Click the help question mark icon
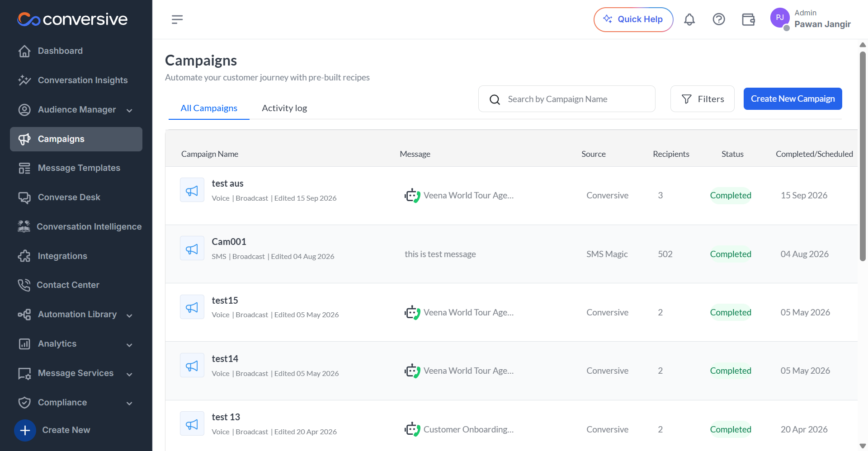The image size is (868, 451). click(719, 19)
